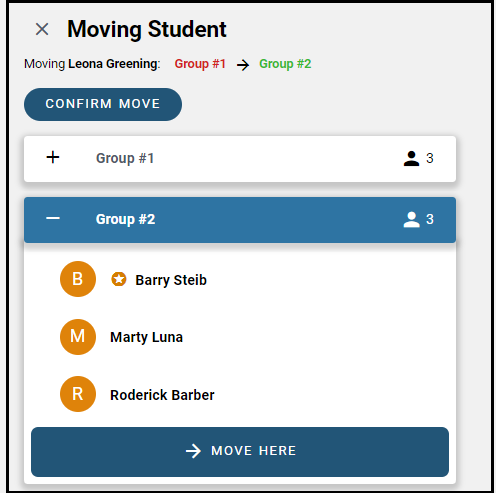Click the Move Here button
Viewport: 496px width, 493px height.
pos(240,452)
